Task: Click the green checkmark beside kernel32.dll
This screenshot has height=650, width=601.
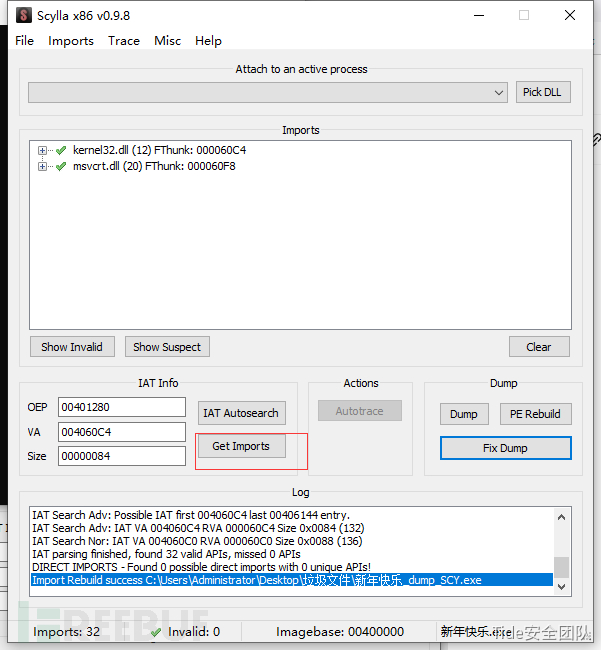Action: coord(61,150)
